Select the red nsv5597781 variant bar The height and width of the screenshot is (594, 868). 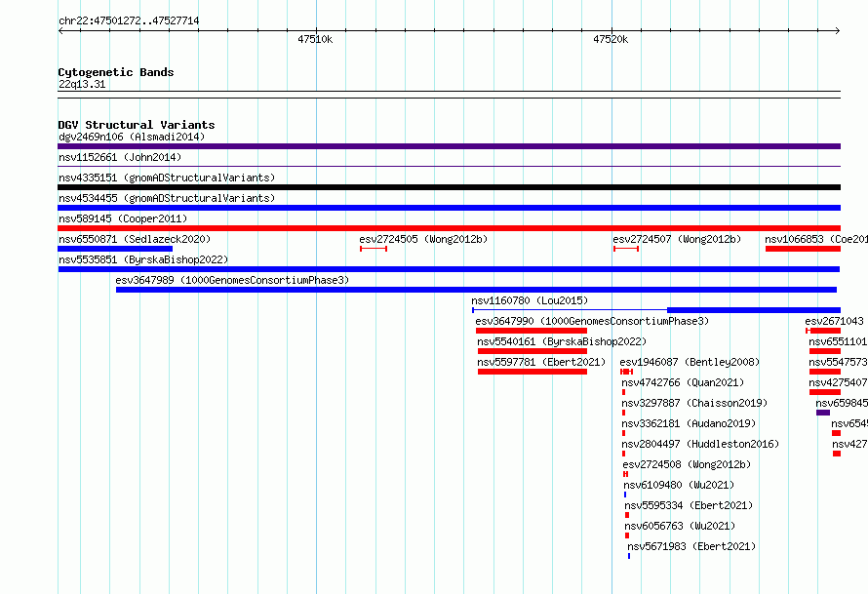(533, 372)
